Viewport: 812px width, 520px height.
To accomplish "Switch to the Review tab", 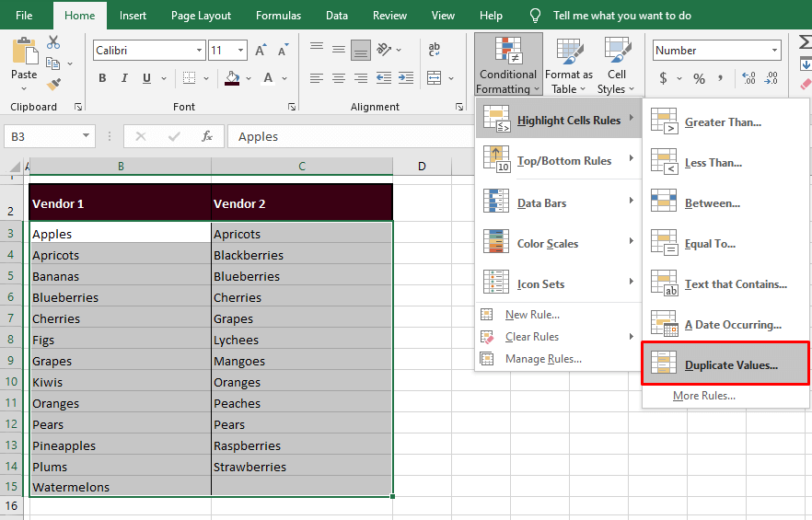I will pyautogui.click(x=389, y=16).
